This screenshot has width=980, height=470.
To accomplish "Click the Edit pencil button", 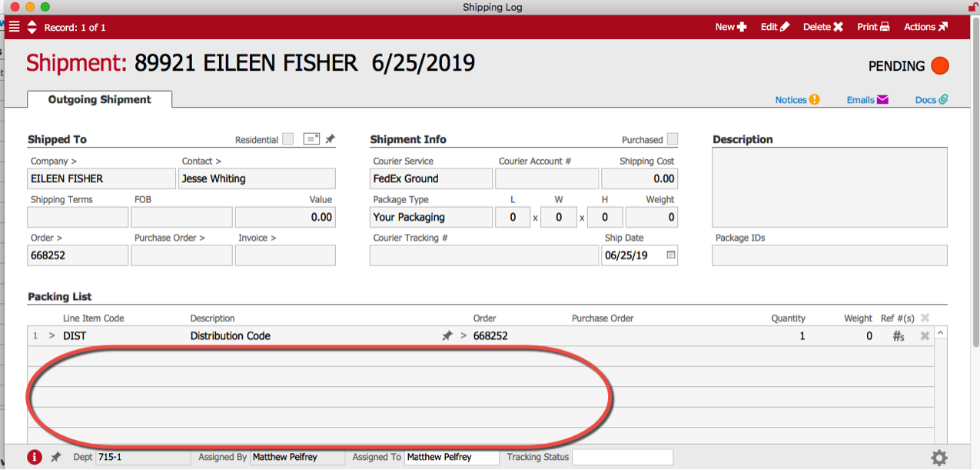I will (x=775, y=27).
